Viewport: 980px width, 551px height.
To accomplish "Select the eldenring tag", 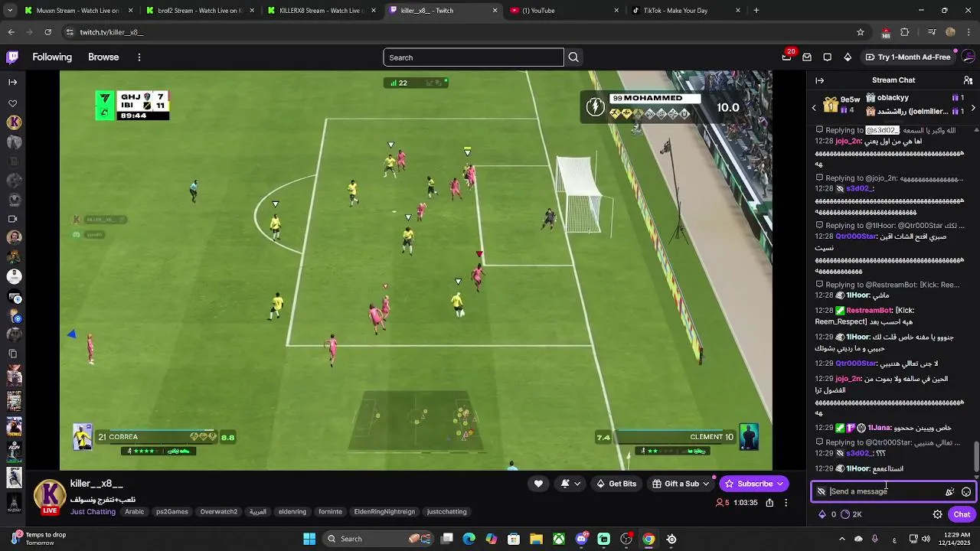I will (x=292, y=512).
